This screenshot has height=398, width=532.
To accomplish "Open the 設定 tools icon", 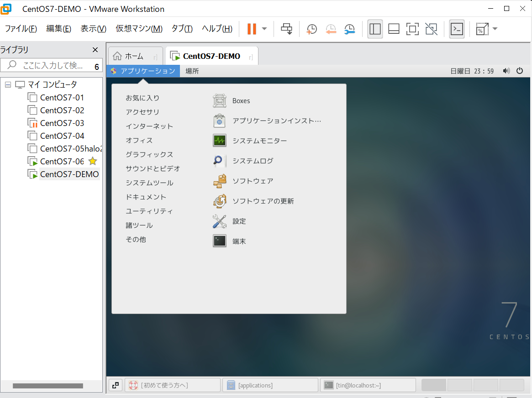I will point(220,221).
